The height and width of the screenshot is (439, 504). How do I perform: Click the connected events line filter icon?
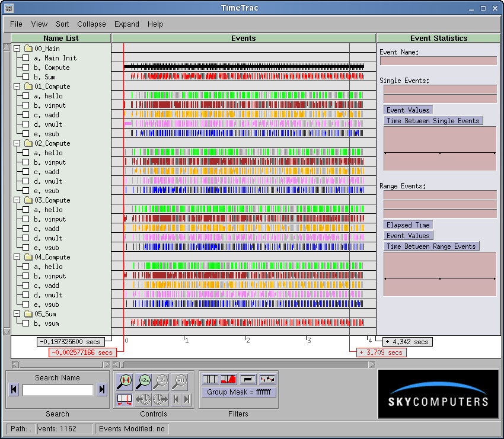(267, 379)
